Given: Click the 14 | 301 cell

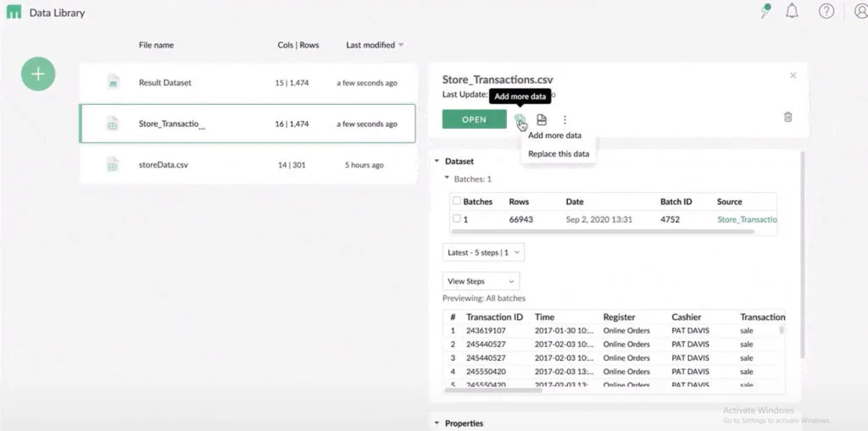Looking at the screenshot, I should (x=292, y=165).
